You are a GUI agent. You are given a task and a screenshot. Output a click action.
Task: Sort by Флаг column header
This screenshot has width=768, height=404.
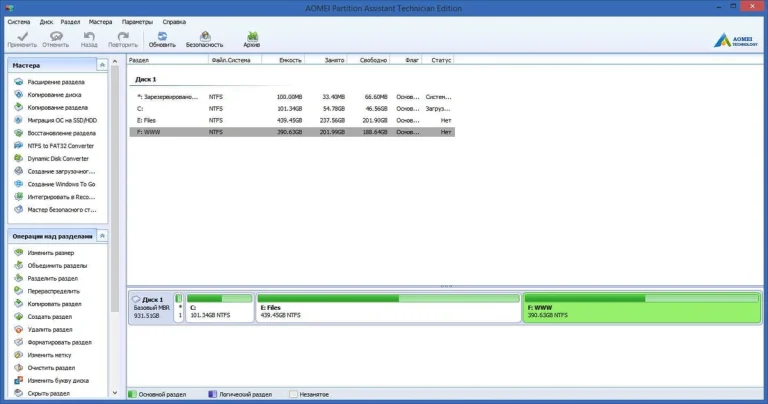click(x=406, y=60)
